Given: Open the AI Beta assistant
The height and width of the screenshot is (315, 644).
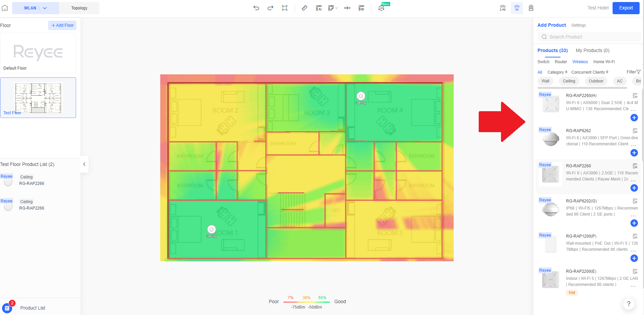Looking at the screenshot, I should [381, 8].
